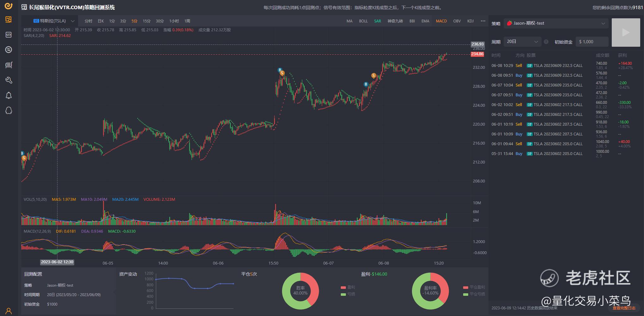Screen dimensions: 644x316
Task: Open the 20日 period dropdown
Action: (x=523, y=42)
